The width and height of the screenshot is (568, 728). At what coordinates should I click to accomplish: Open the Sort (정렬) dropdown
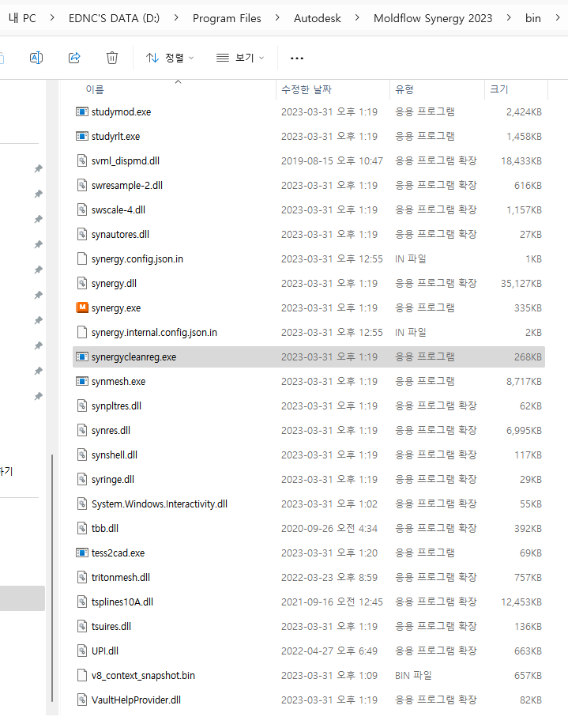[170, 58]
